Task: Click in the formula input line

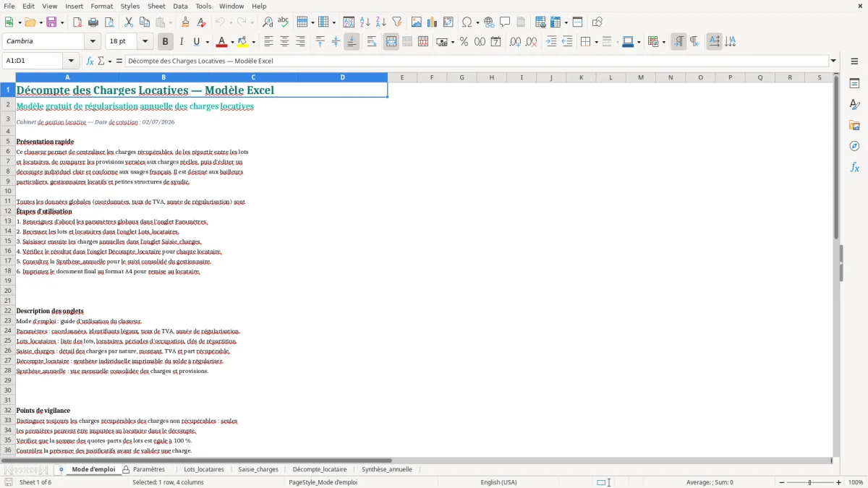Action: click(476, 61)
